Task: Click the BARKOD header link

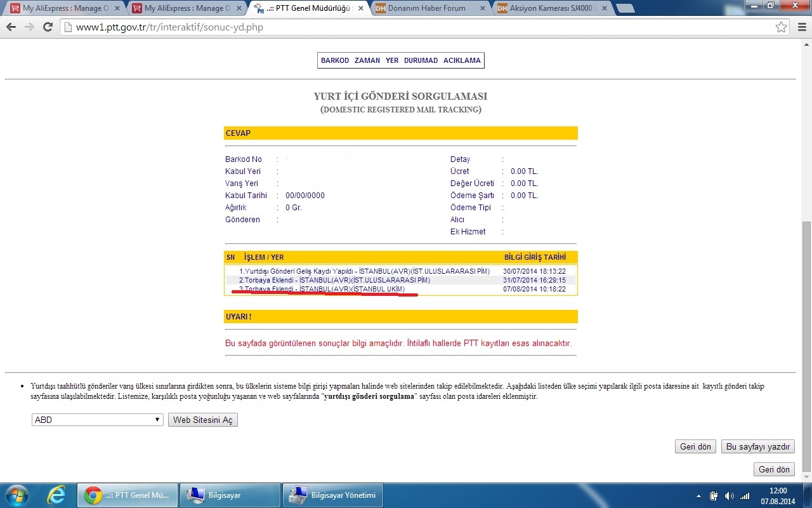Action: pyautogui.click(x=335, y=60)
